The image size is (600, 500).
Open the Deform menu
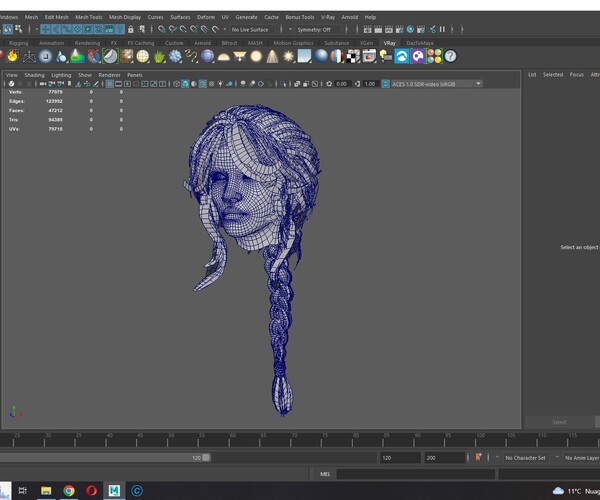click(206, 17)
